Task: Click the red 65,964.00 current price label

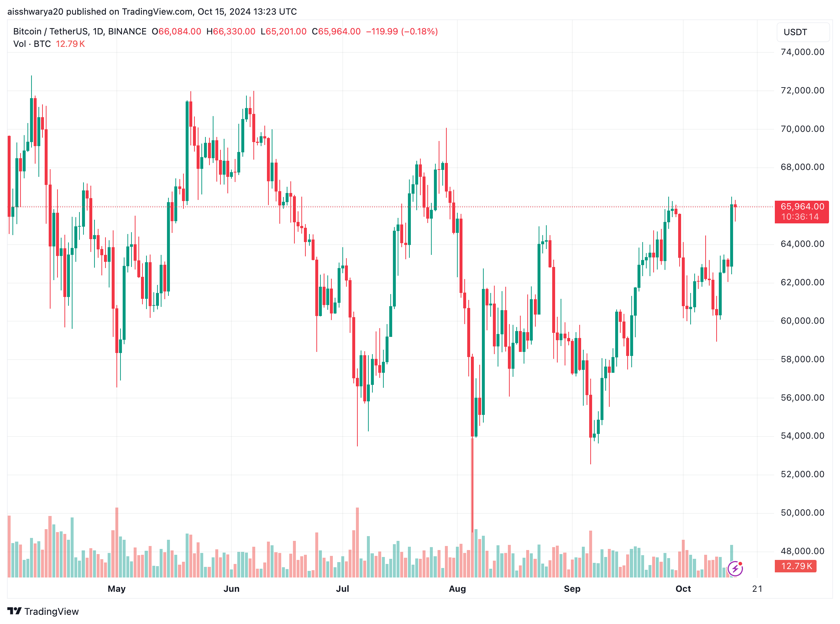Action: coord(802,207)
